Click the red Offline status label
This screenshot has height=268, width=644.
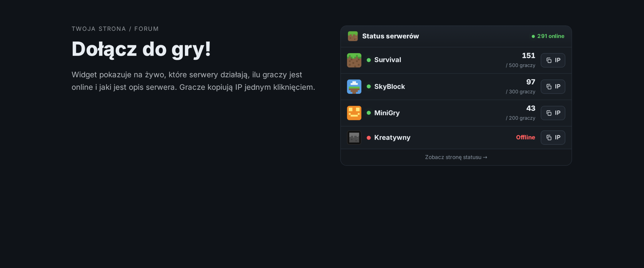click(525, 137)
